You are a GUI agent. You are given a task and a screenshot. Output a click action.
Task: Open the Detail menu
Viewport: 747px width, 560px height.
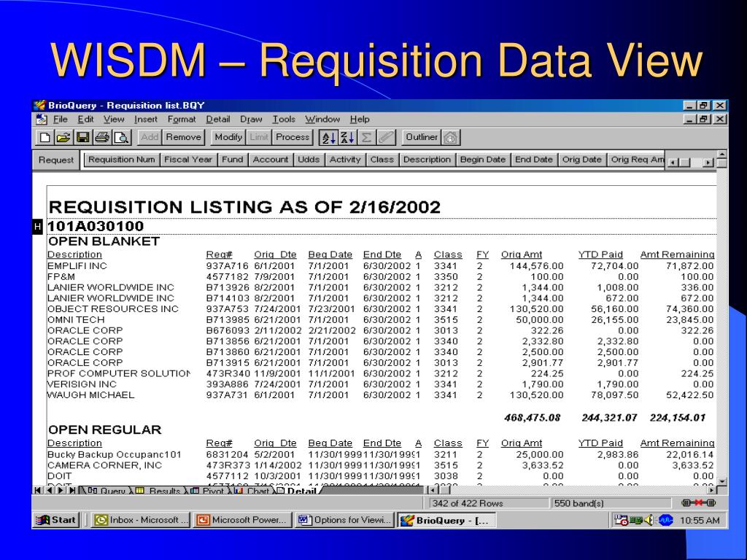click(217, 119)
